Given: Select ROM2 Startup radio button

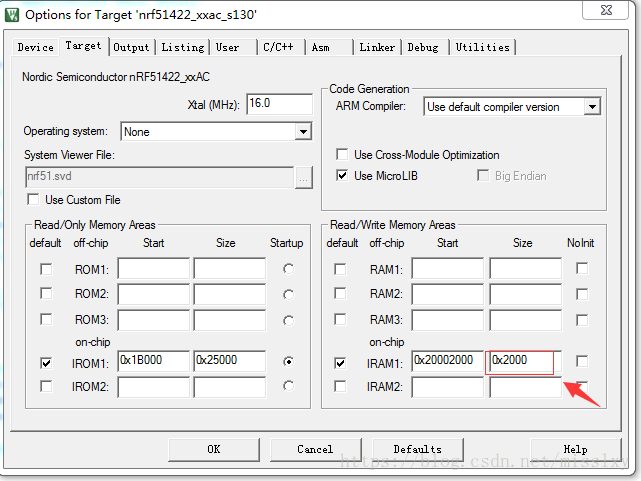Looking at the screenshot, I should (x=288, y=295).
